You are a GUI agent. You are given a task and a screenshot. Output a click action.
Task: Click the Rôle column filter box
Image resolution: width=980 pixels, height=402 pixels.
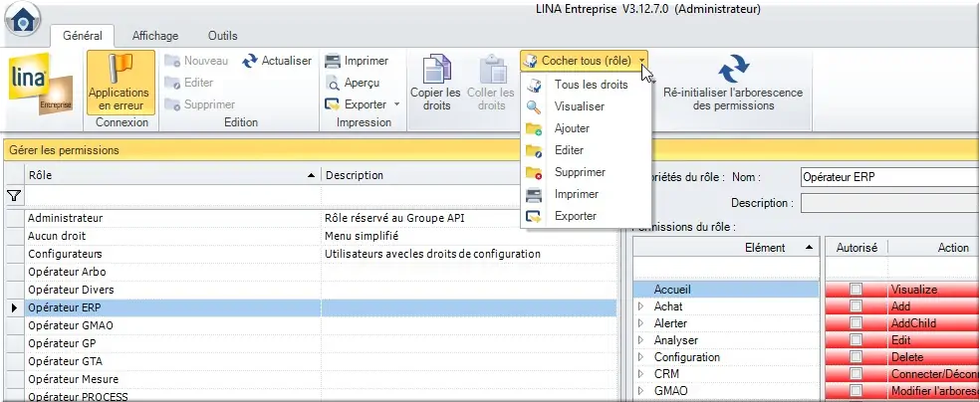pos(172,195)
